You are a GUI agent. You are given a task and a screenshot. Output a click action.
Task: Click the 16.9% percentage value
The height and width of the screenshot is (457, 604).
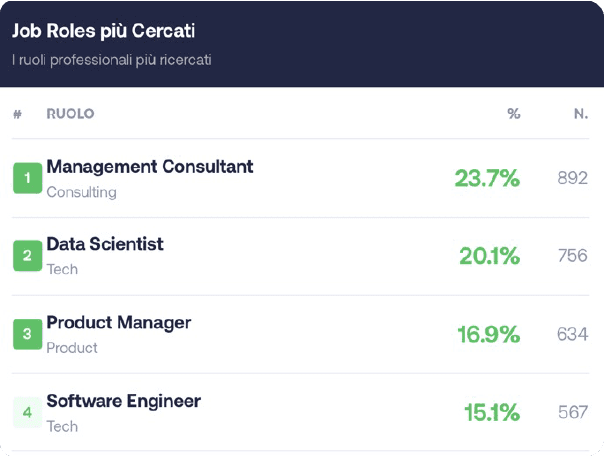(x=488, y=335)
